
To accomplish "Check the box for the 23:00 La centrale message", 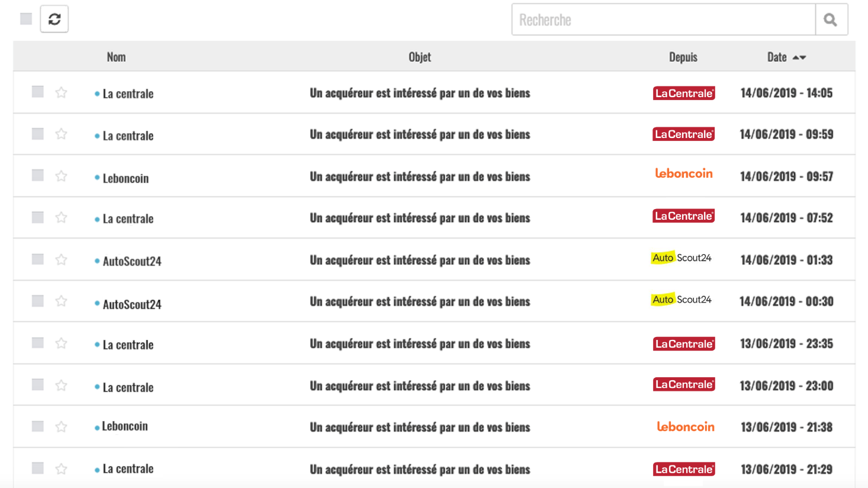I will (38, 385).
